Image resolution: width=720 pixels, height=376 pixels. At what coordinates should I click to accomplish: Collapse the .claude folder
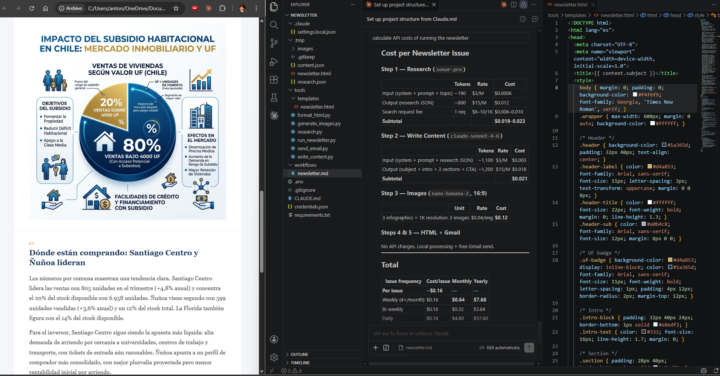coord(301,23)
